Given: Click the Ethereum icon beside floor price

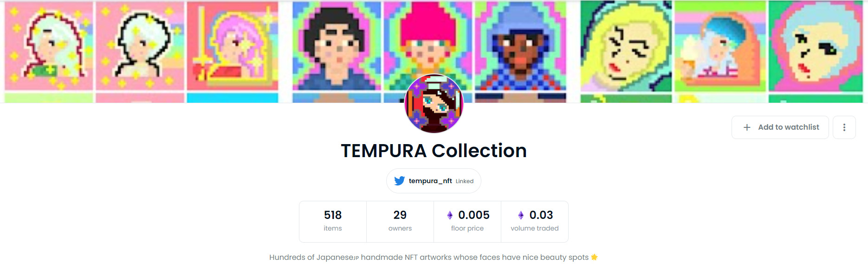Looking at the screenshot, I should (450, 215).
